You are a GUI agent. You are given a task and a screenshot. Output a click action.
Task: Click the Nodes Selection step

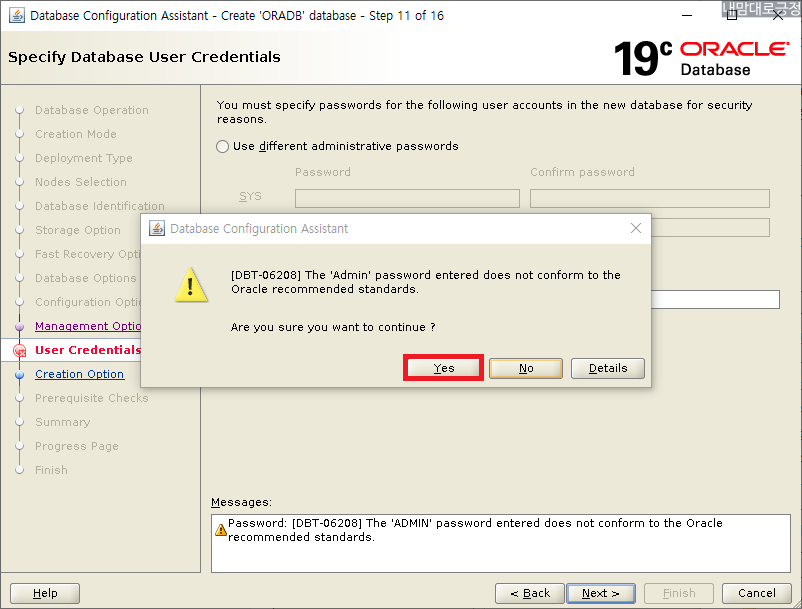tap(81, 182)
